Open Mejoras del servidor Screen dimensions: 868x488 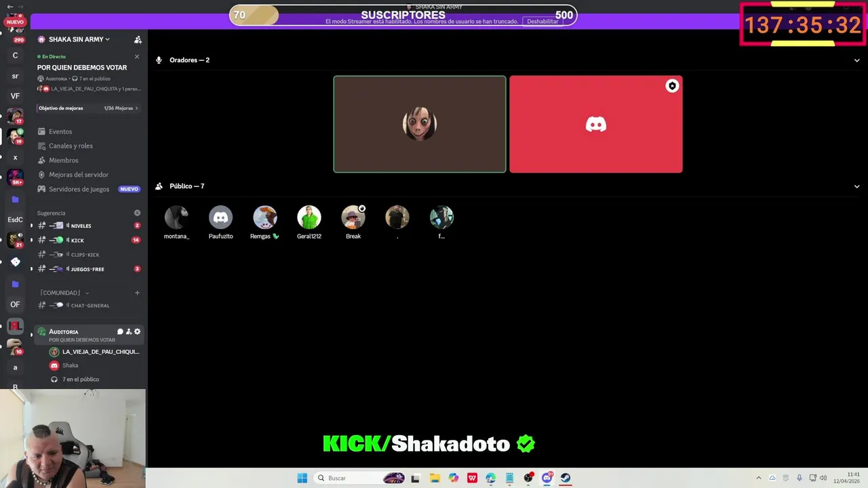point(78,174)
